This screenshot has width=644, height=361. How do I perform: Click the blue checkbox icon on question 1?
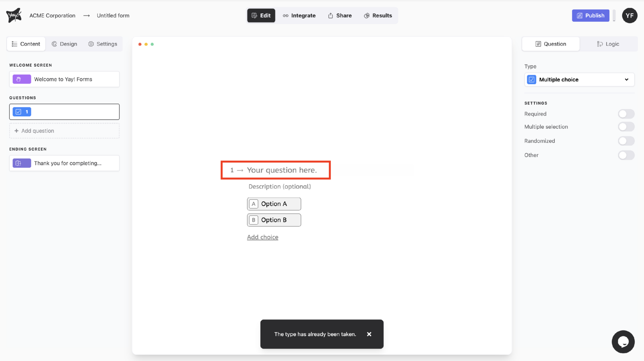19,112
